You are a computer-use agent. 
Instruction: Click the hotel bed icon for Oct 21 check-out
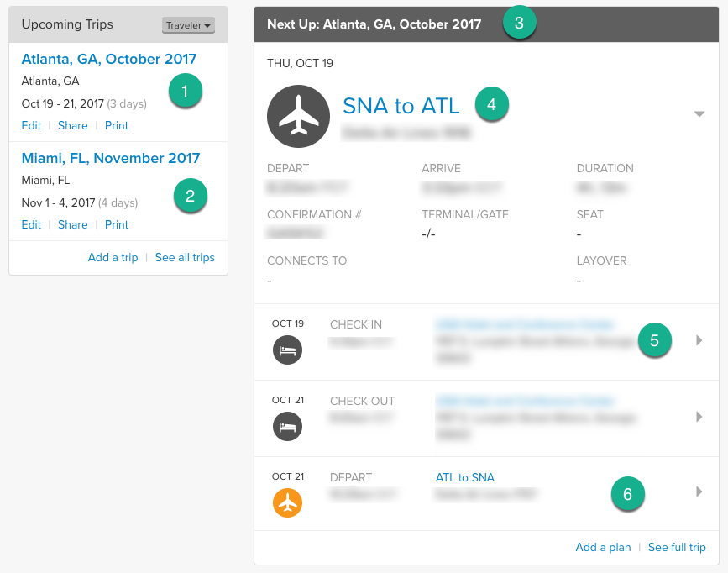[287, 427]
